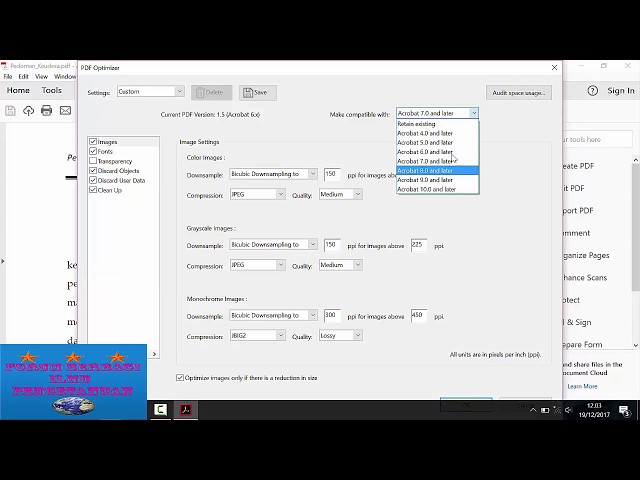Open Monochrome Quality Lossy dropdown
Image resolution: width=640 pixels, height=480 pixels.
click(x=340, y=336)
